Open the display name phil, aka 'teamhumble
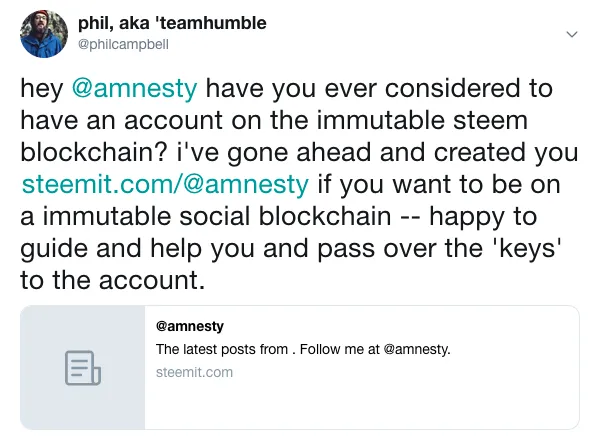 point(172,23)
